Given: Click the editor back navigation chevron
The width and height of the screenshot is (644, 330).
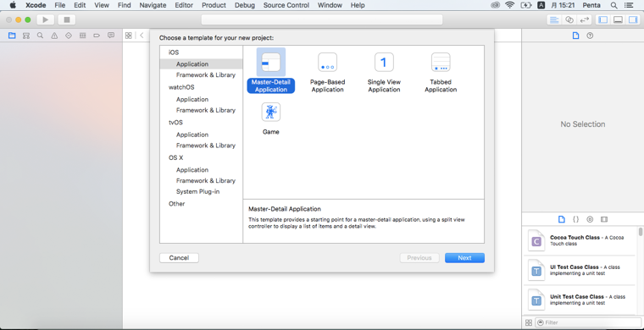Looking at the screenshot, I should tap(142, 36).
